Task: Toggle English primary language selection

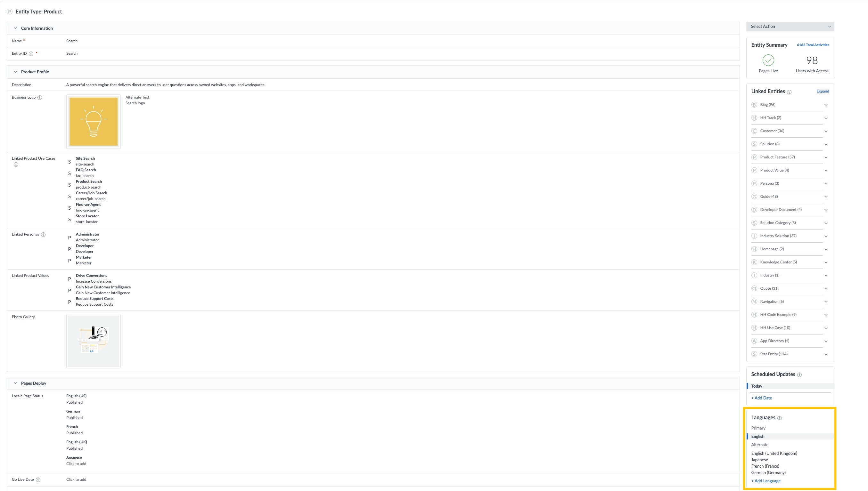Action: (x=758, y=436)
